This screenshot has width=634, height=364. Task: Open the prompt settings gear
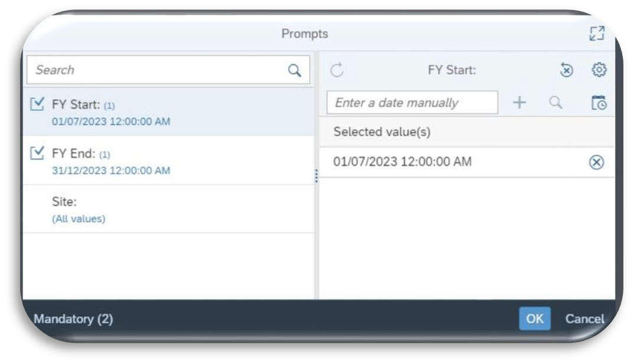599,70
